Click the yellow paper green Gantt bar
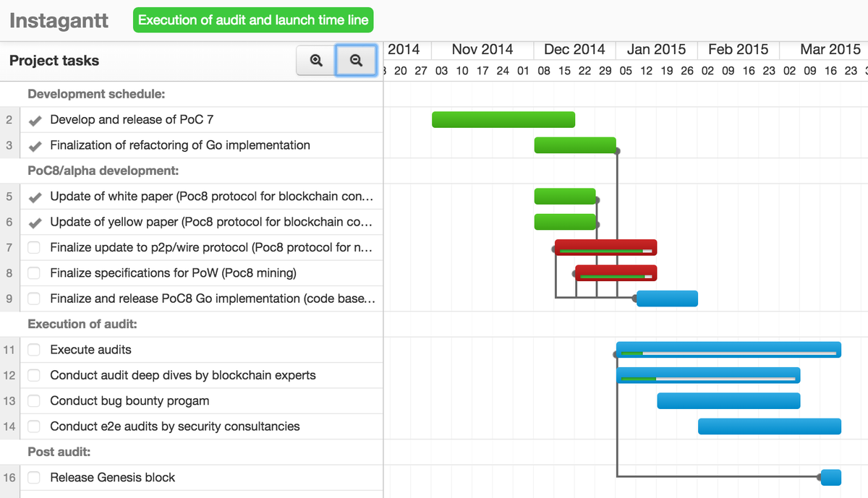Viewport: 868px width, 498px height. point(565,222)
